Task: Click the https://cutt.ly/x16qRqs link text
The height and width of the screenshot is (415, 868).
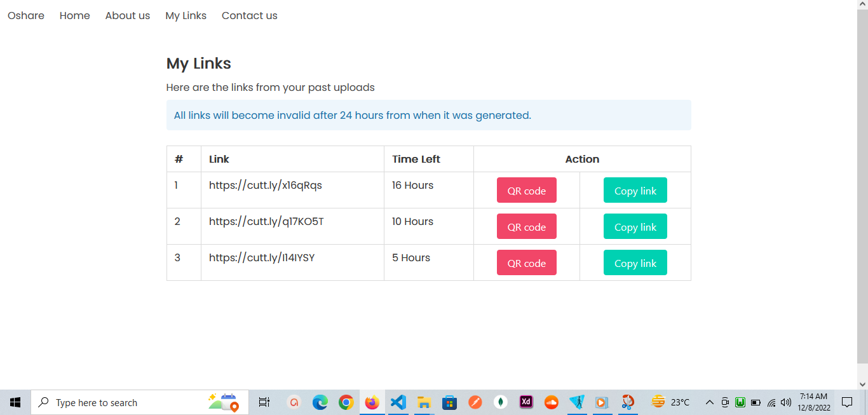Action: point(266,186)
